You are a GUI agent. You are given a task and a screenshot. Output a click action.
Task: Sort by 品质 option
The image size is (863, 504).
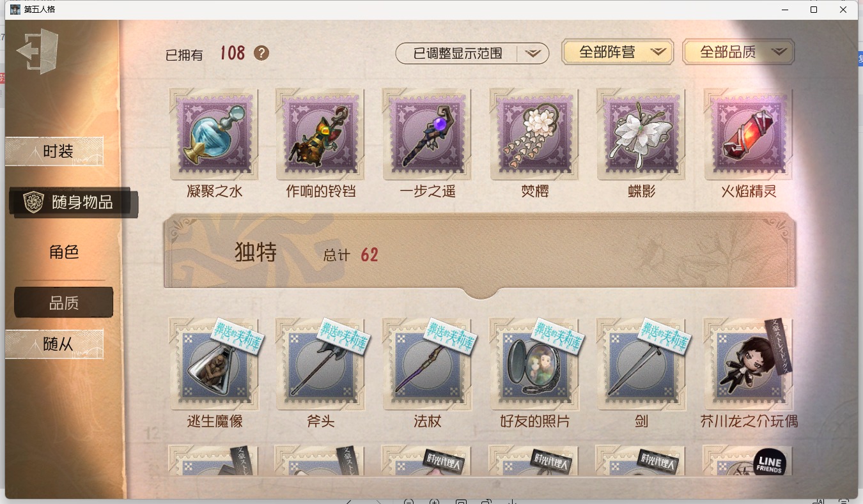point(64,303)
